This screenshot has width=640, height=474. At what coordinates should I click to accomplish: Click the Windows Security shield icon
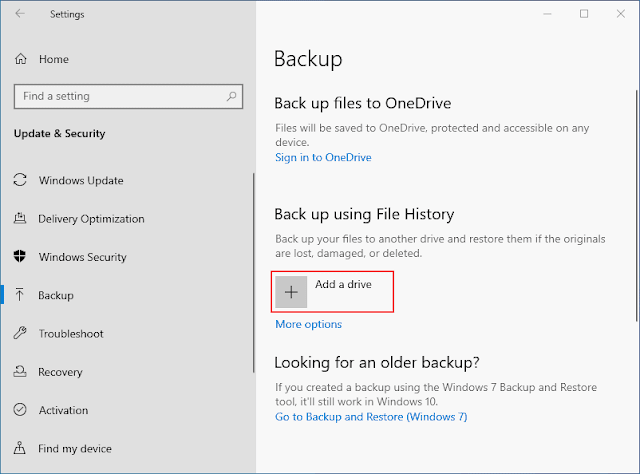(20, 256)
